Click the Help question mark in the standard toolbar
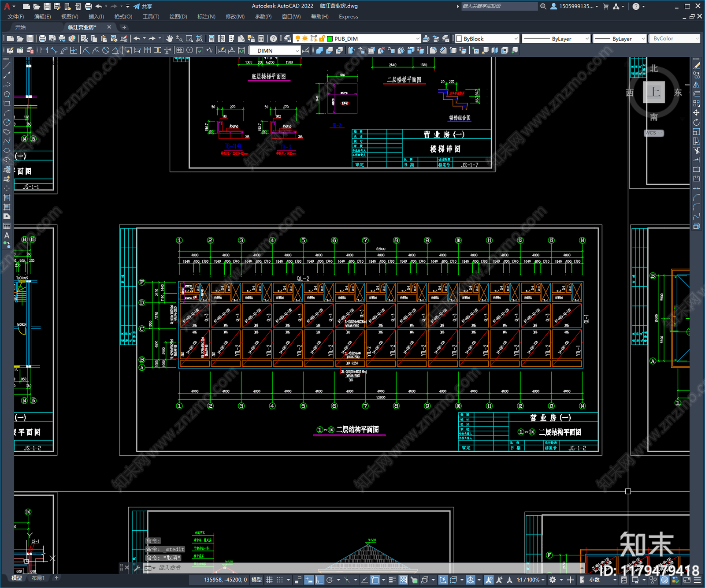 point(273,39)
